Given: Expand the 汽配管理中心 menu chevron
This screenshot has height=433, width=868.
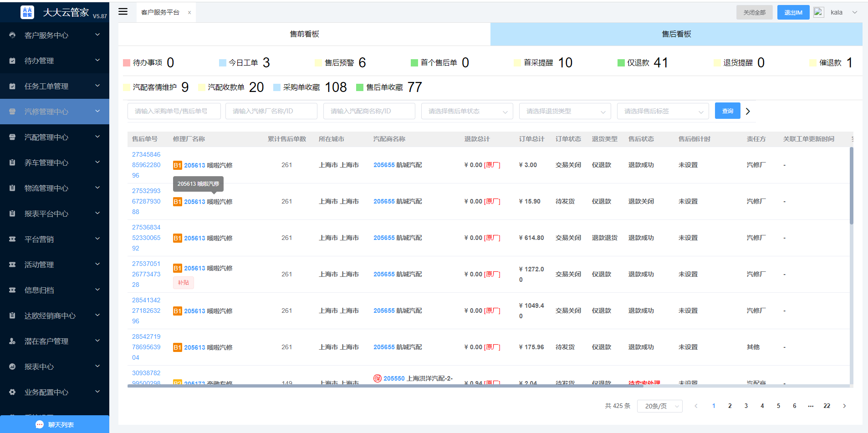Looking at the screenshot, I should tap(97, 137).
